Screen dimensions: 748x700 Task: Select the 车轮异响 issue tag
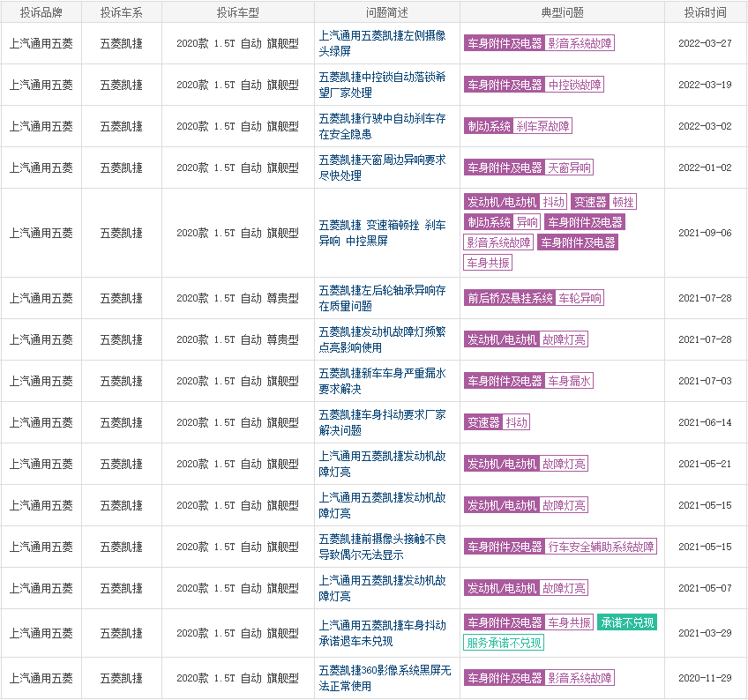580,298
